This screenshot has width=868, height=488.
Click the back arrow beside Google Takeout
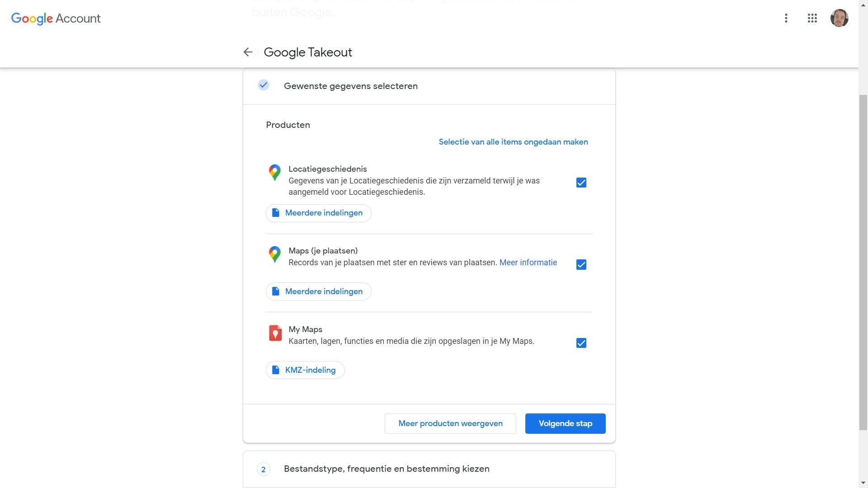pos(247,52)
